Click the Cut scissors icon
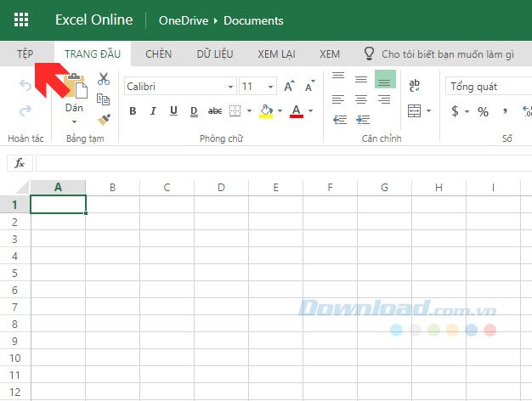This screenshot has width=532, height=401. 104,79
